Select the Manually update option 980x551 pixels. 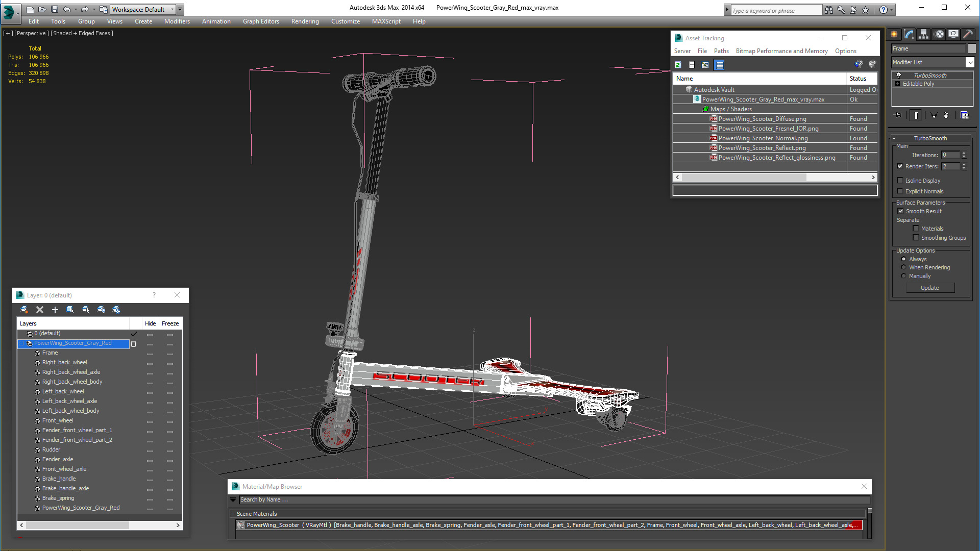click(903, 276)
